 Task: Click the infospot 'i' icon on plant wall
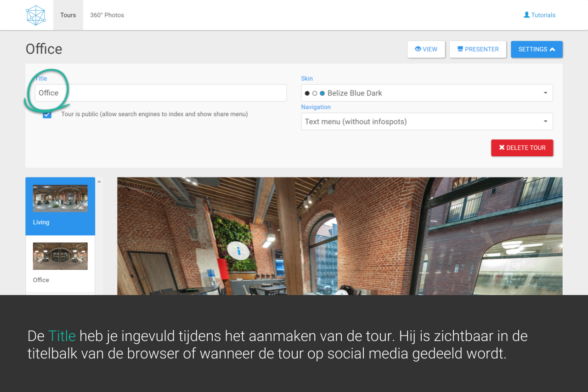(238, 251)
